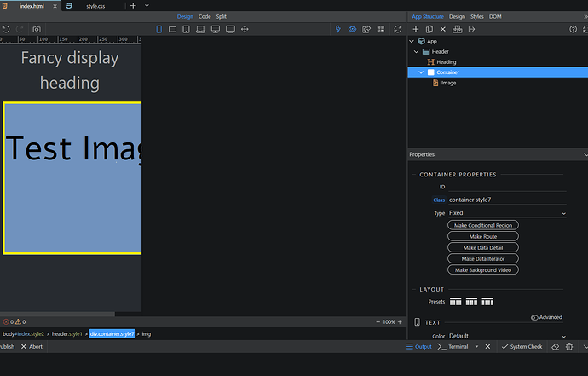Zoom out with minus button
Screen dimensions: 588x376
378,322
